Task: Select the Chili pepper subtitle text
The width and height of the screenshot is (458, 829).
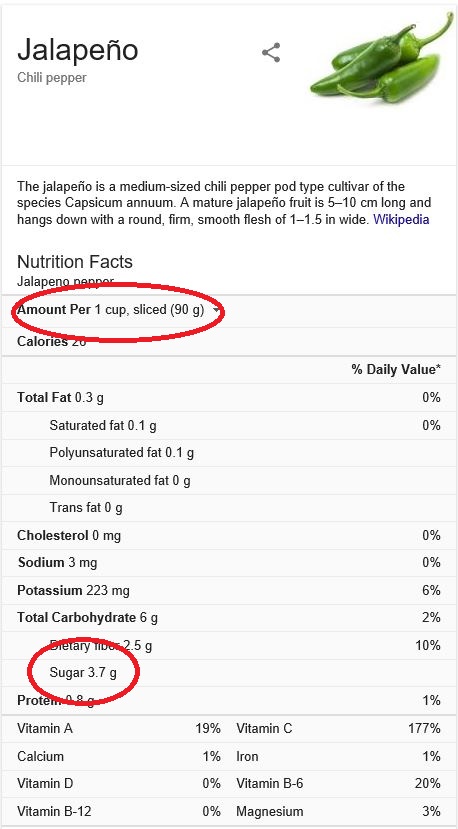Action: 52,78
